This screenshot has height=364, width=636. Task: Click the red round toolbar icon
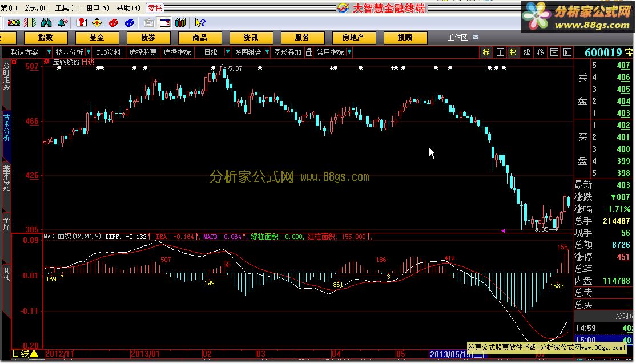coord(114,23)
